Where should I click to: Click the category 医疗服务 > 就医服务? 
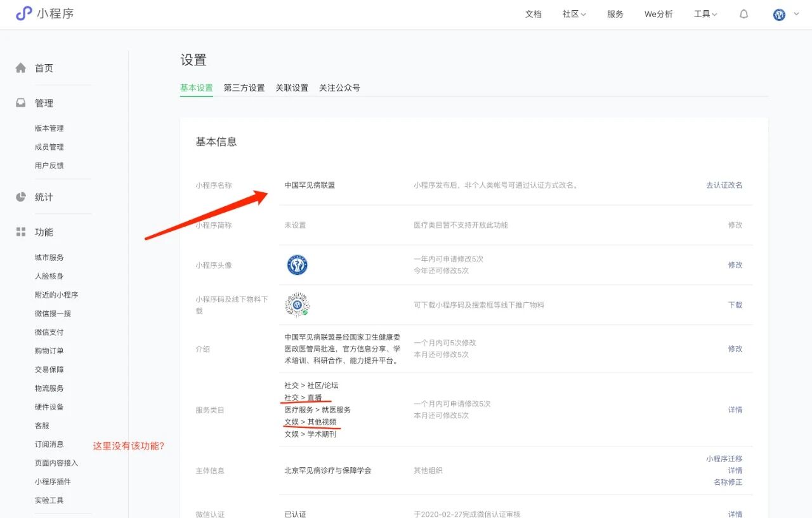click(x=317, y=409)
